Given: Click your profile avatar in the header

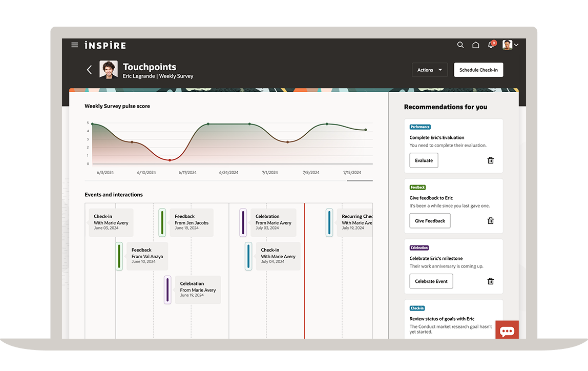Looking at the screenshot, I should (507, 45).
